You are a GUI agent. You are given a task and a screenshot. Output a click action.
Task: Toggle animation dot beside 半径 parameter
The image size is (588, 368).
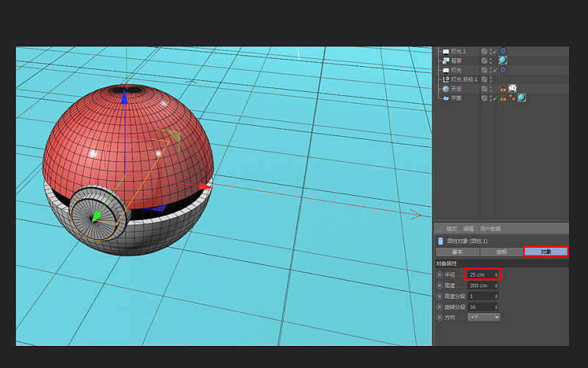(440, 275)
